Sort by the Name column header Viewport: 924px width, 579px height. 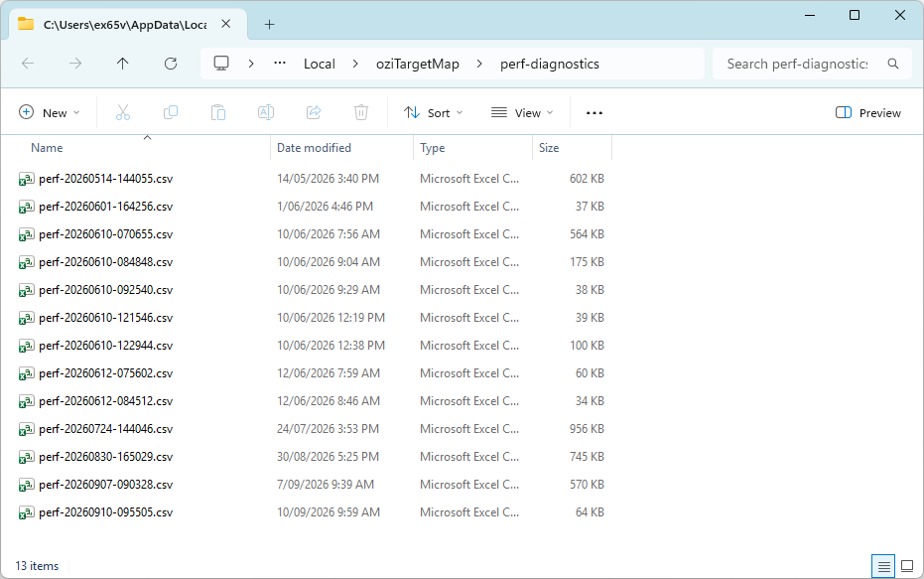tap(47, 148)
